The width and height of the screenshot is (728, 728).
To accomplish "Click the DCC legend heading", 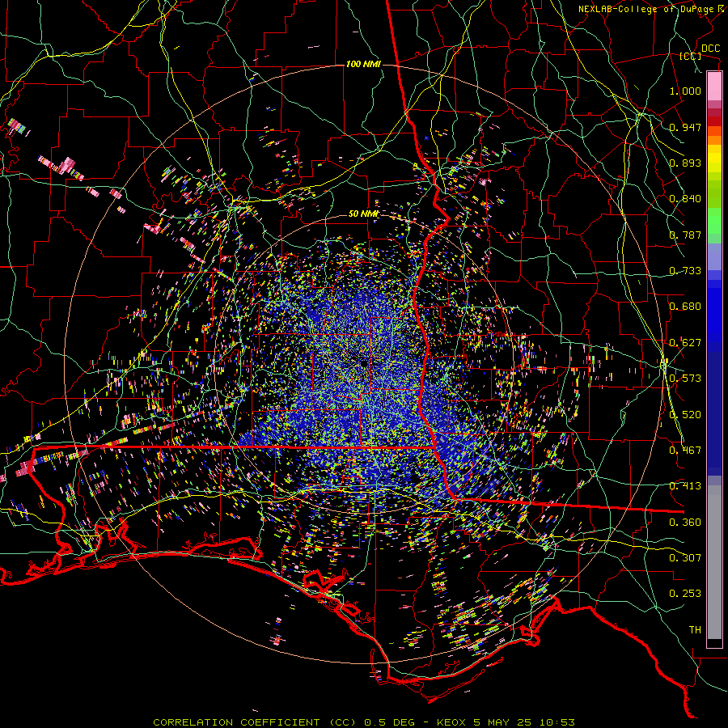I will click(710, 49).
